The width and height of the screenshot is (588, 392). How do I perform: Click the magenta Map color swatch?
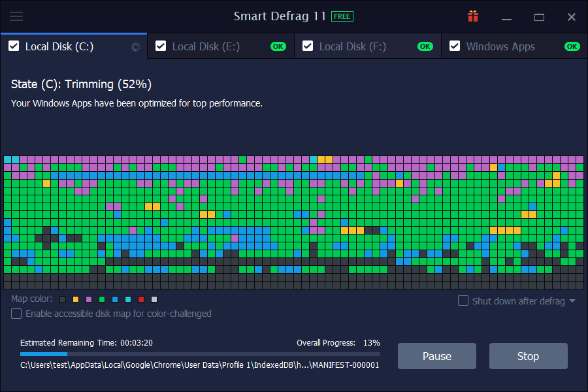(88, 299)
